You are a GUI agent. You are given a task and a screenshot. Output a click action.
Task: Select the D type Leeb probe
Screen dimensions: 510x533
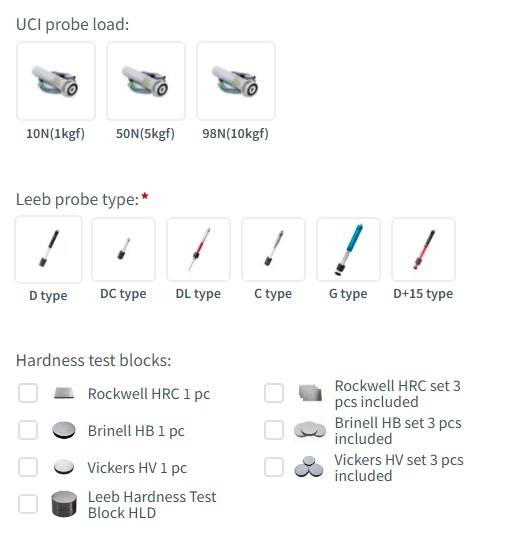tap(49, 249)
